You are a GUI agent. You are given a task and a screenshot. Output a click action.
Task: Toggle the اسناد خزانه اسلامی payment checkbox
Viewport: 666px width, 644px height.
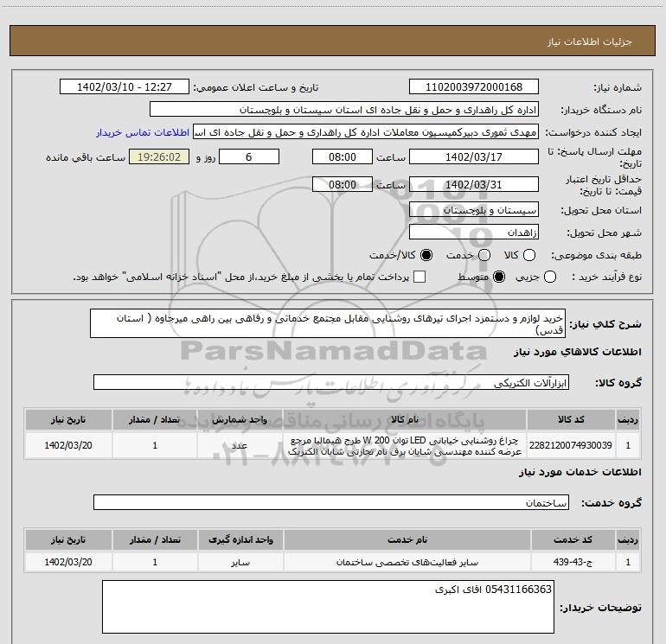click(x=419, y=277)
